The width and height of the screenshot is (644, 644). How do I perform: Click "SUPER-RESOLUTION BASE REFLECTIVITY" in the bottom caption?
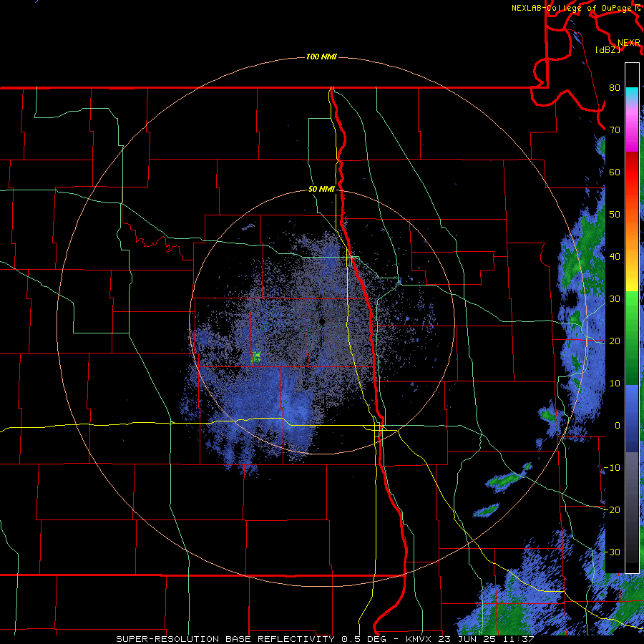click(224, 639)
